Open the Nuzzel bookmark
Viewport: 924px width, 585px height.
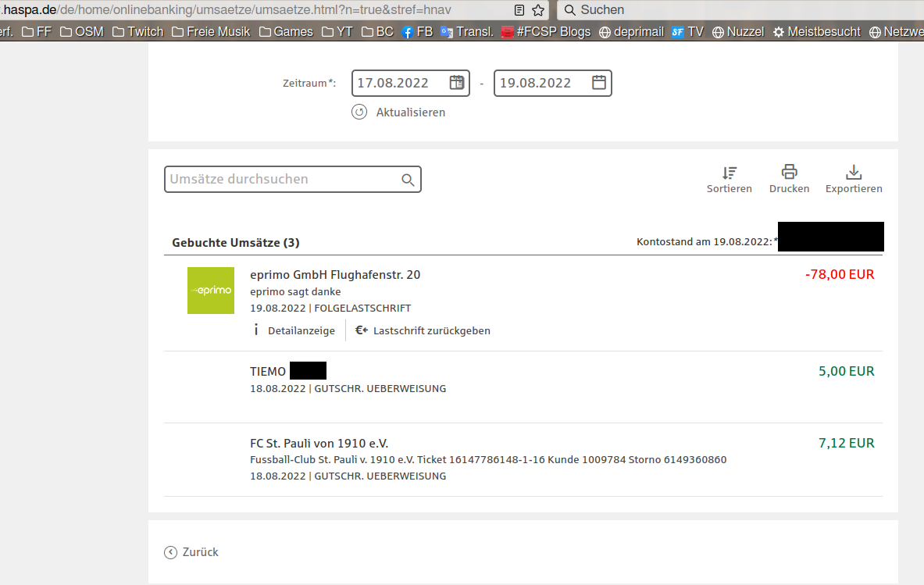738,32
